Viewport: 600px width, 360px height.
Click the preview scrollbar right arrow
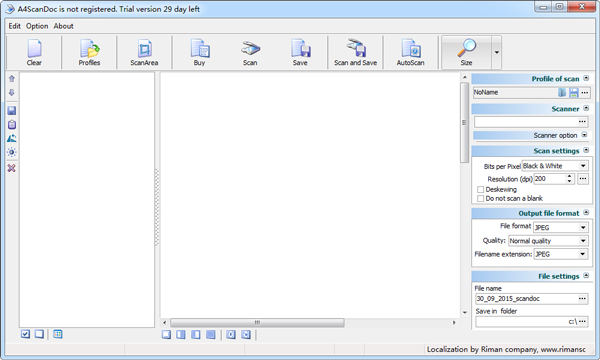pyautogui.click(x=454, y=323)
